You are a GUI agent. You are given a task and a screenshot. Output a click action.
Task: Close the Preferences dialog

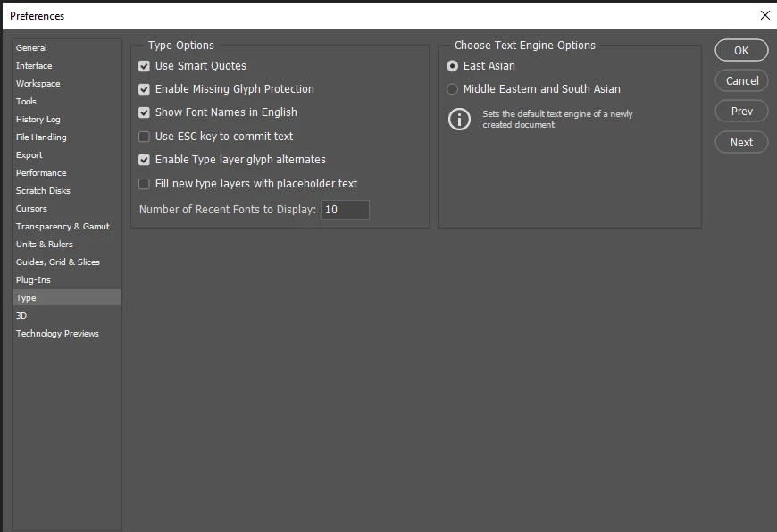coord(764,15)
